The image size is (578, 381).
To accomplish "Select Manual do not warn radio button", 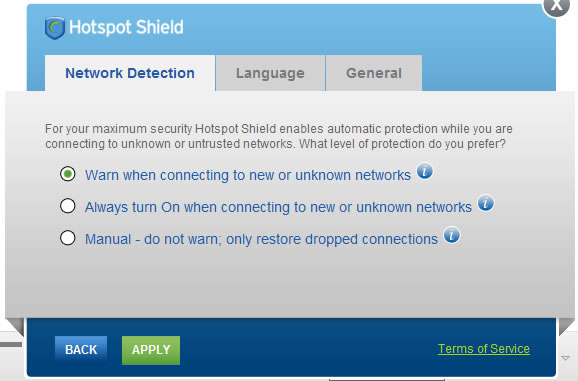I will (68, 238).
